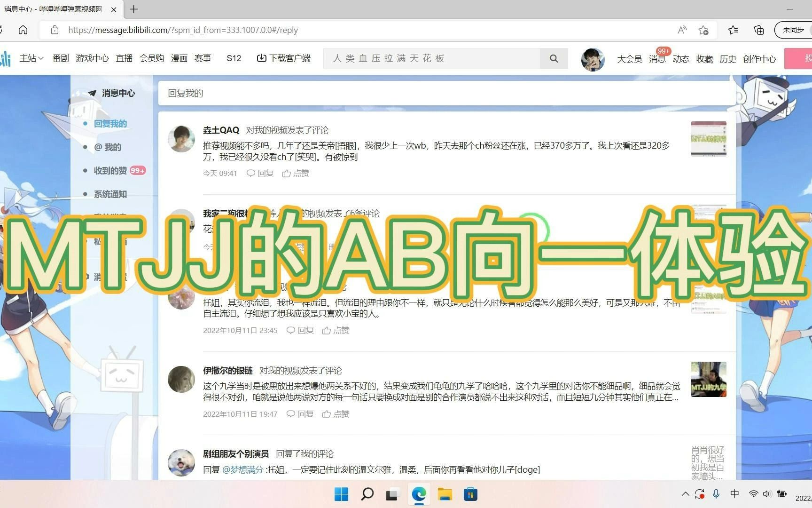
Task: Click the bilibili search input field
Action: pos(431,58)
